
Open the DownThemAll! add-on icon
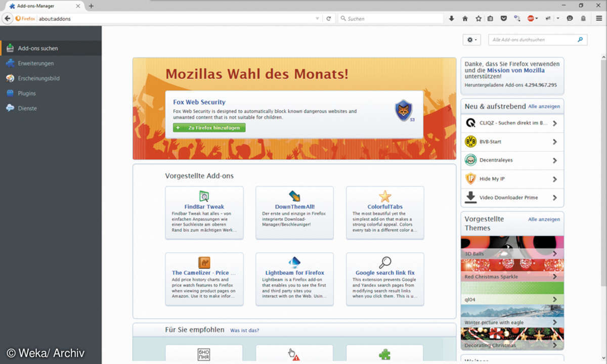click(294, 196)
